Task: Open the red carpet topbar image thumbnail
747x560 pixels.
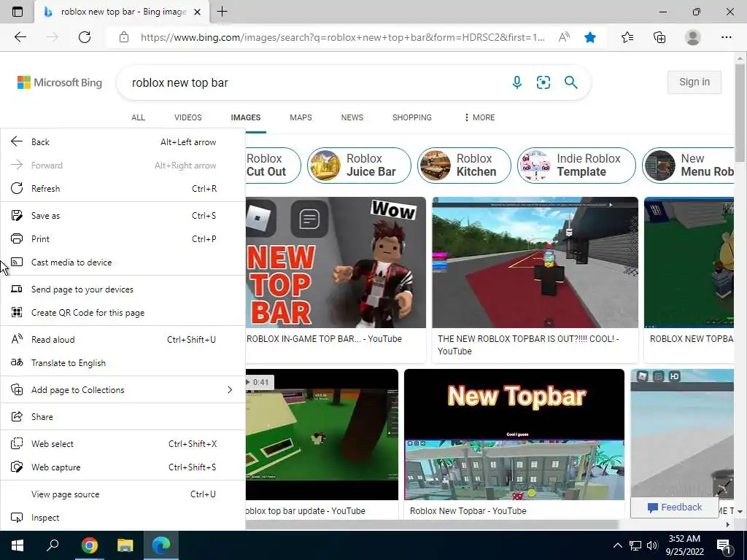Action: pyautogui.click(x=535, y=262)
